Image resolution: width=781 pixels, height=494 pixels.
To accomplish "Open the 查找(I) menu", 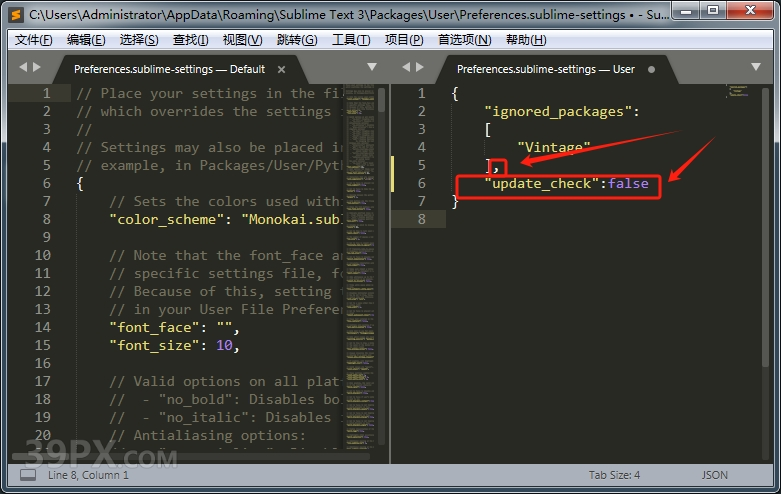I will tap(190, 40).
